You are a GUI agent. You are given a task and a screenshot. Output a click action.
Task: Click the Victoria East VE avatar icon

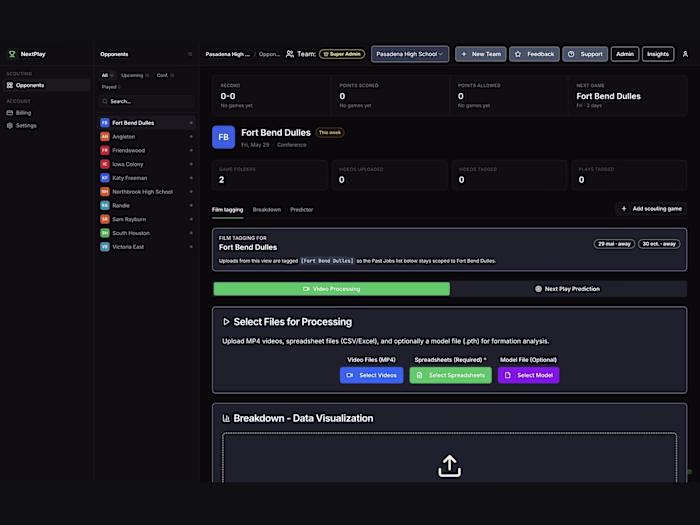(105, 247)
